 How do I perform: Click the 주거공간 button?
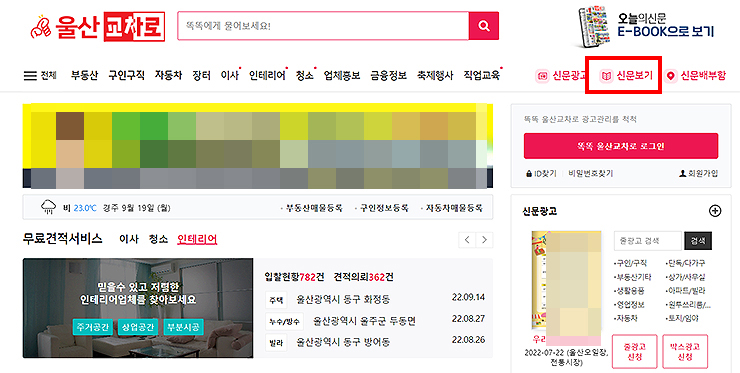[x=92, y=327]
